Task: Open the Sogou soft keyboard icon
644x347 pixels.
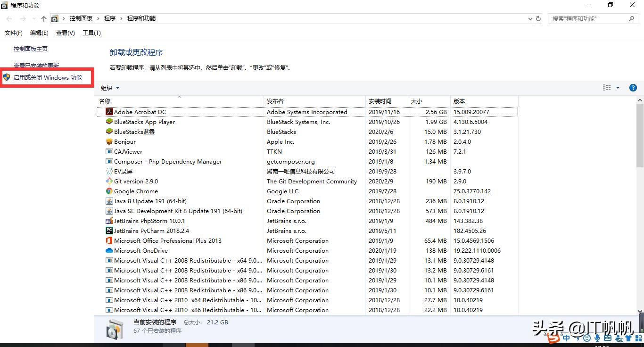Action: tap(608, 338)
